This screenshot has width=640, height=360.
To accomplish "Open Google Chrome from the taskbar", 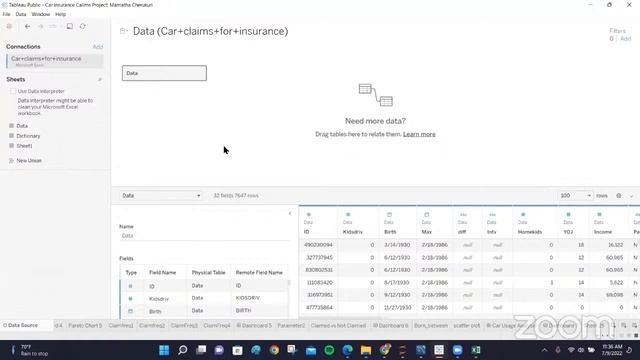I will click(x=274, y=350).
